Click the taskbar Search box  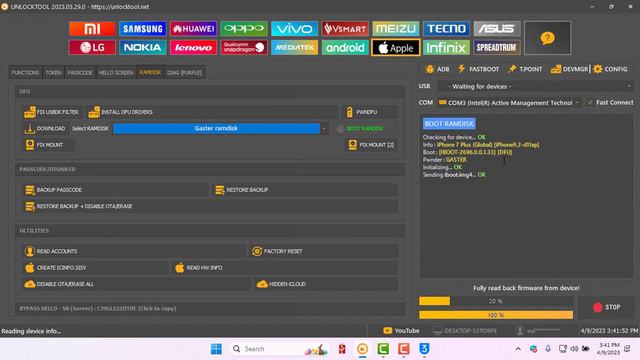coord(280,349)
